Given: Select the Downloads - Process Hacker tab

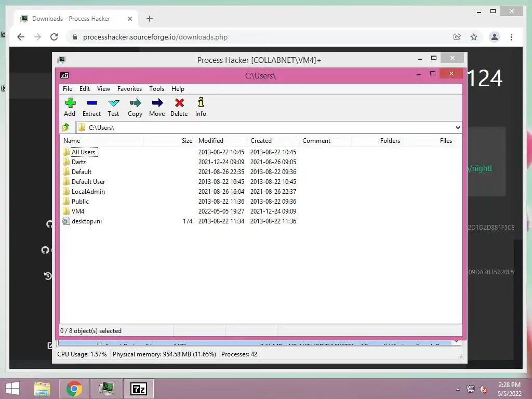Looking at the screenshot, I should [76, 19].
